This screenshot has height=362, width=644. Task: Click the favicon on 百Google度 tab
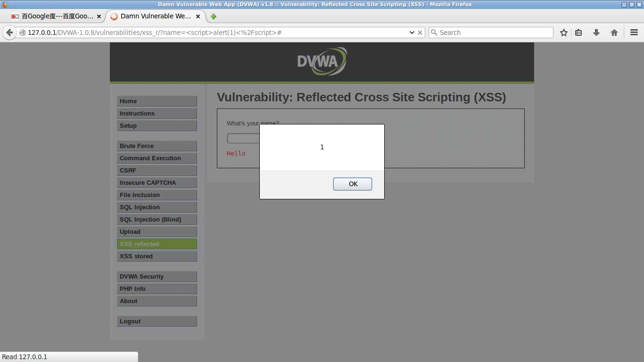coord(15,16)
